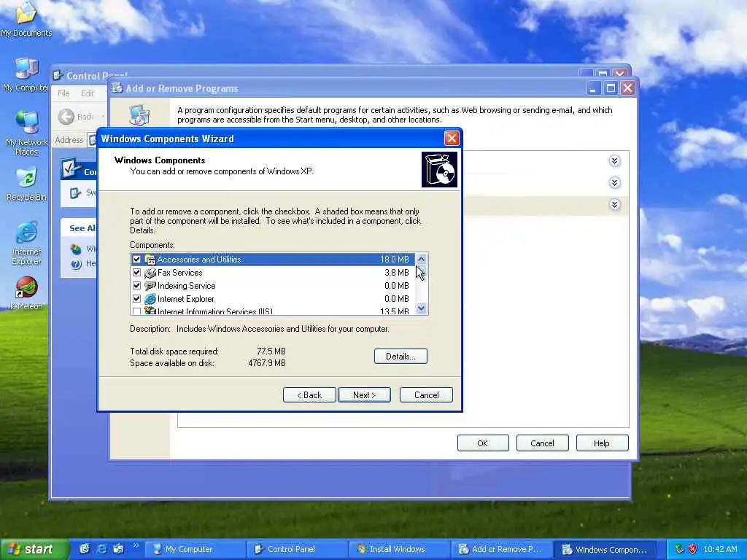Close the Windows Components Wizard window
This screenshot has height=560, width=747.
(451, 139)
